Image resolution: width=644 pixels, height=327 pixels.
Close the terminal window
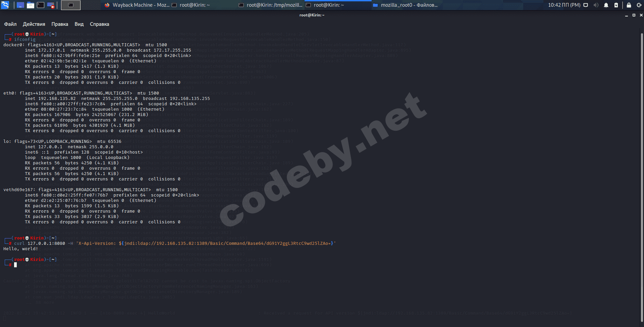[641, 15]
